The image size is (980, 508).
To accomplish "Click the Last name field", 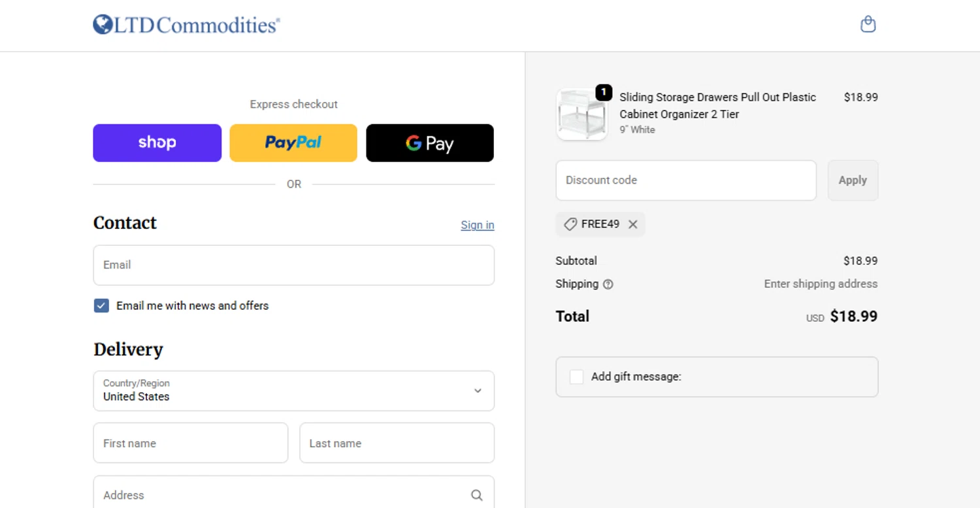I will coord(397,443).
